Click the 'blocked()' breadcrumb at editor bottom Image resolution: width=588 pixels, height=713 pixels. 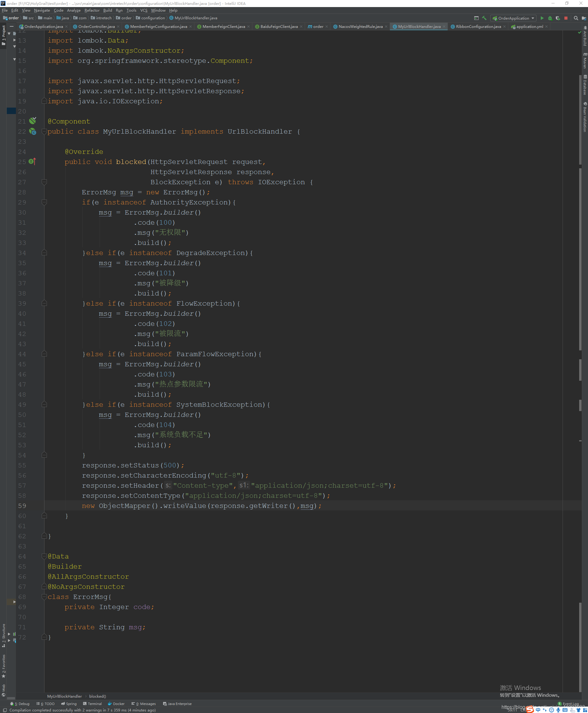click(x=97, y=696)
